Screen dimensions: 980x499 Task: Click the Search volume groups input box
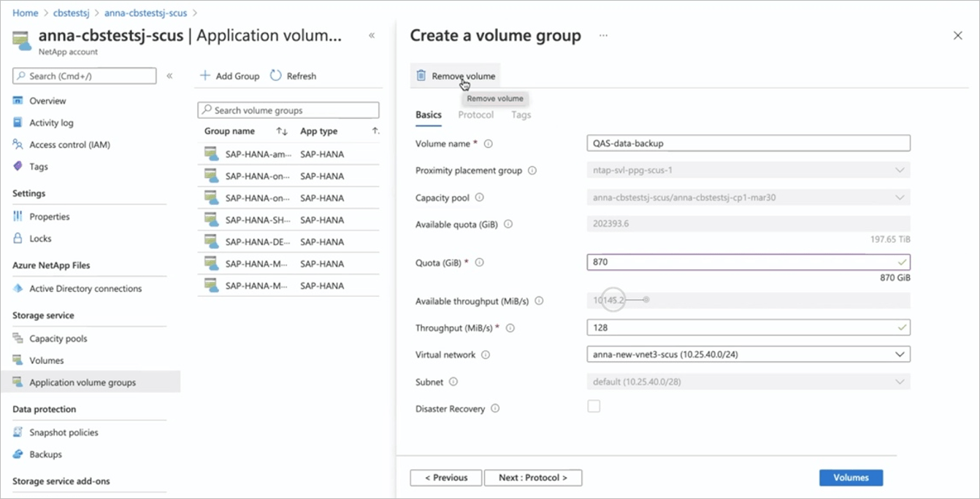(x=288, y=109)
